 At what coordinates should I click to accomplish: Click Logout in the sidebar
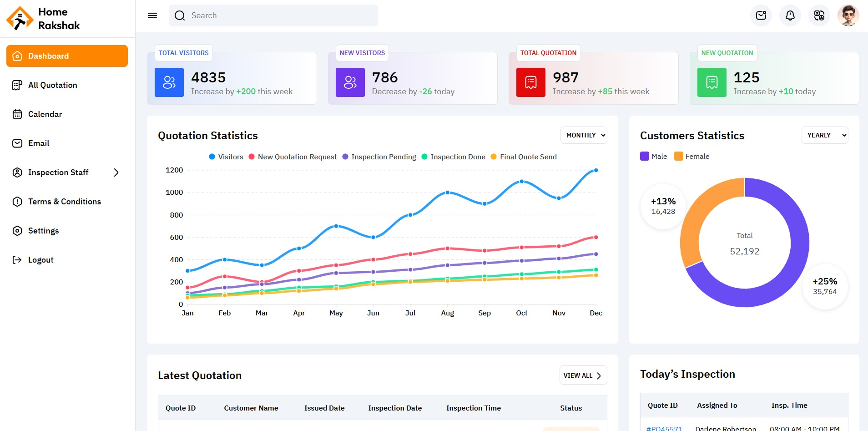[x=40, y=260]
